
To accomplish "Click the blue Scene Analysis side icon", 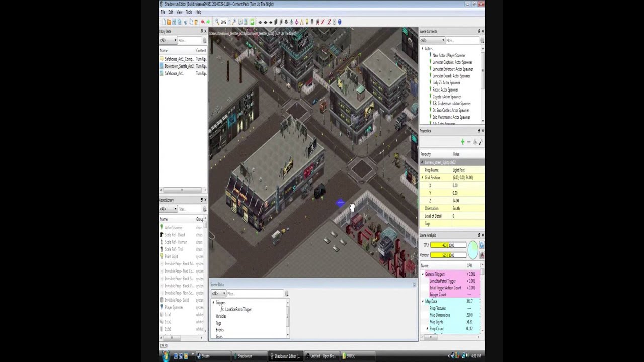I will click(x=481, y=245).
